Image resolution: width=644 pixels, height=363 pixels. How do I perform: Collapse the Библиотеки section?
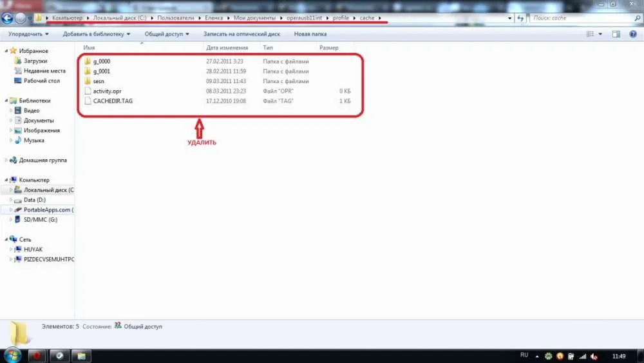coord(6,101)
